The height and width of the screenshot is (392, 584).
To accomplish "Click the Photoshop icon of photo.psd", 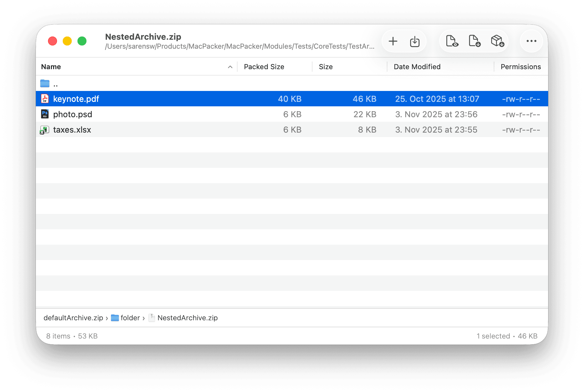I will (x=45, y=114).
